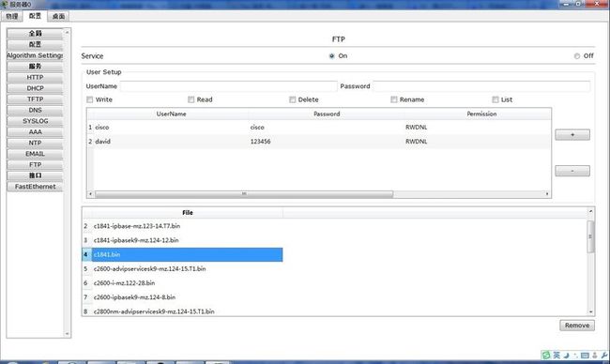Click the IME moon icon
Image resolution: width=610 pixels, height=364 pixels.
pos(567,355)
